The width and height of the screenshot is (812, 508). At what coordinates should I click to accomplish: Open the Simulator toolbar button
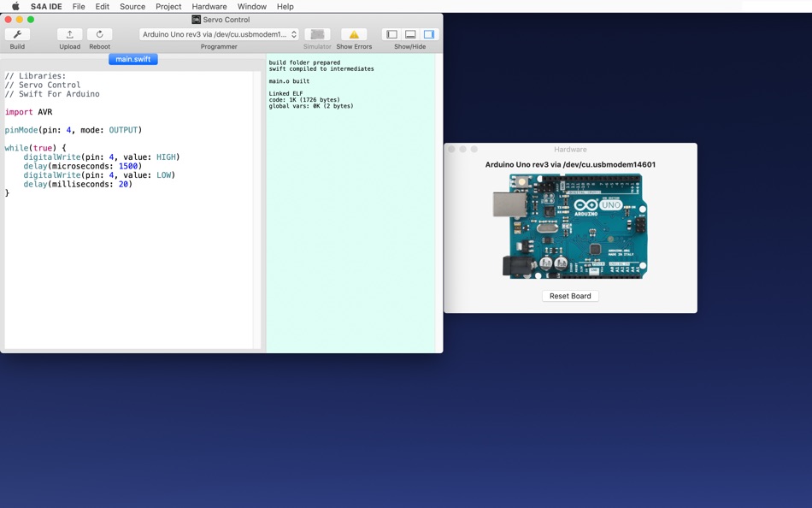point(317,34)
